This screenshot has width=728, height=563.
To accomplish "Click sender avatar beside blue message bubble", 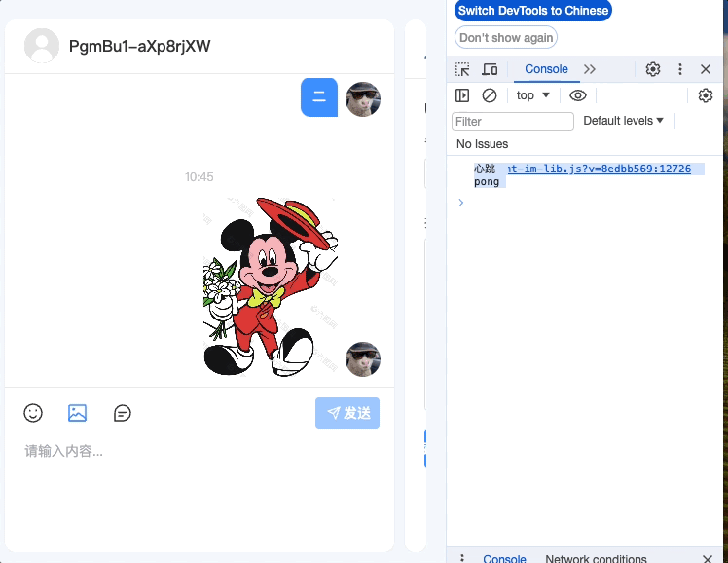I will (x=363, y=99).
